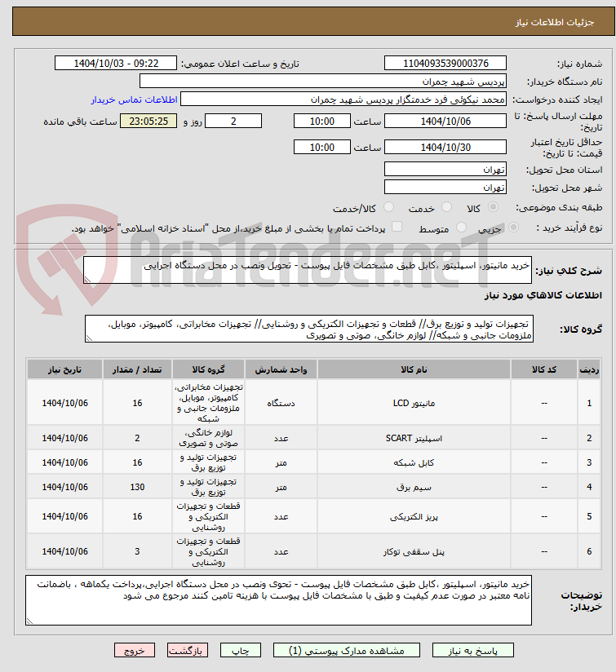
Task: Click the quantity 130 in سیم برق row
Action: click(137, 487)
